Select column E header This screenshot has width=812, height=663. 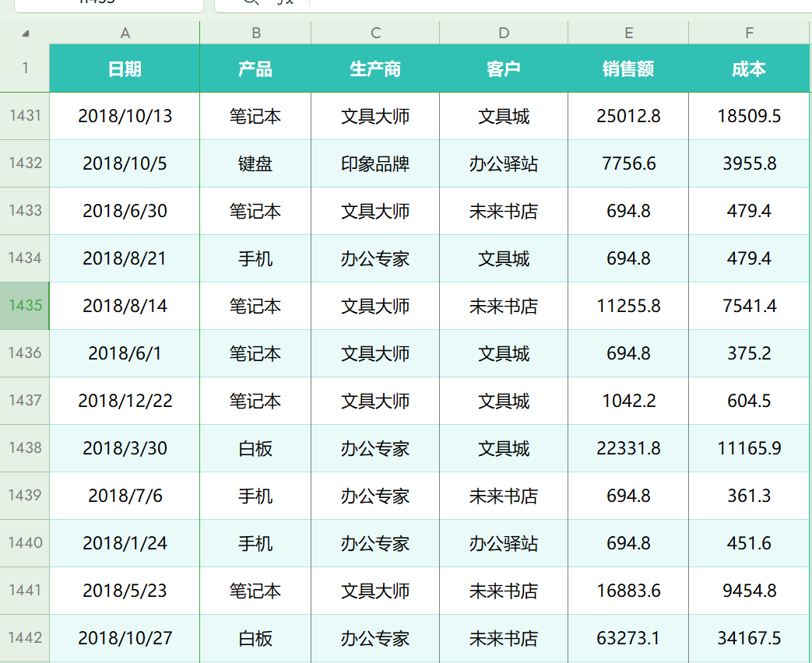point(629,33)
